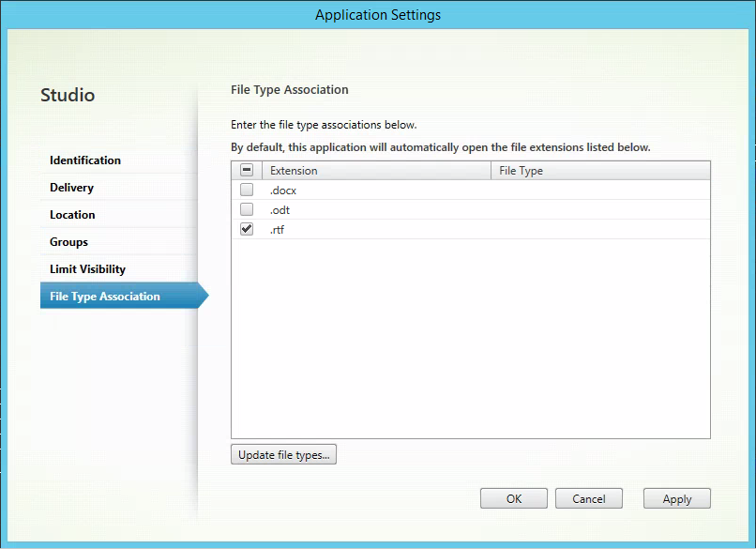The width and height of the screenshot is (756, 549).
Task: Click the File Type column header
Action: coord(600,171)
